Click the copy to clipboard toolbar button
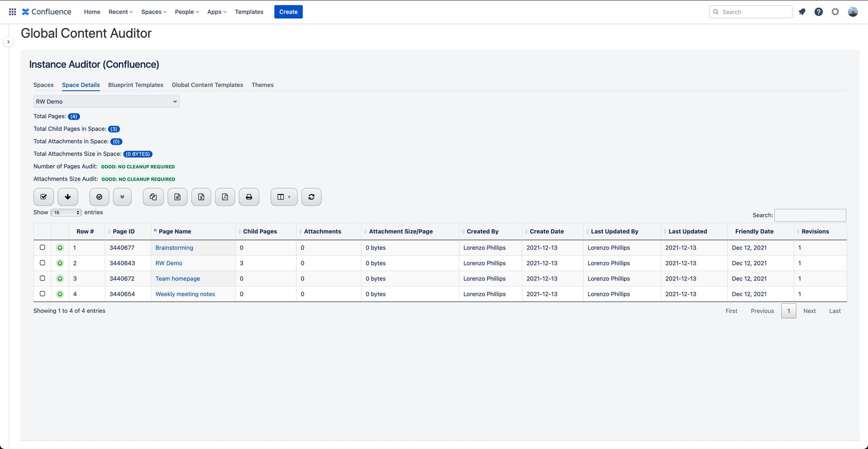This screenshot has width=868, height=449. click(x=153, y=197)
